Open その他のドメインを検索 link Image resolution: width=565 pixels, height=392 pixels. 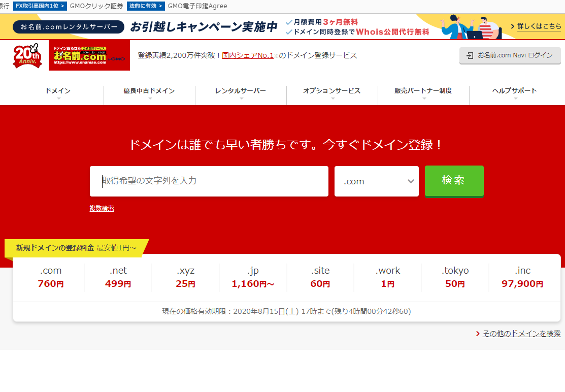[521, 334]
